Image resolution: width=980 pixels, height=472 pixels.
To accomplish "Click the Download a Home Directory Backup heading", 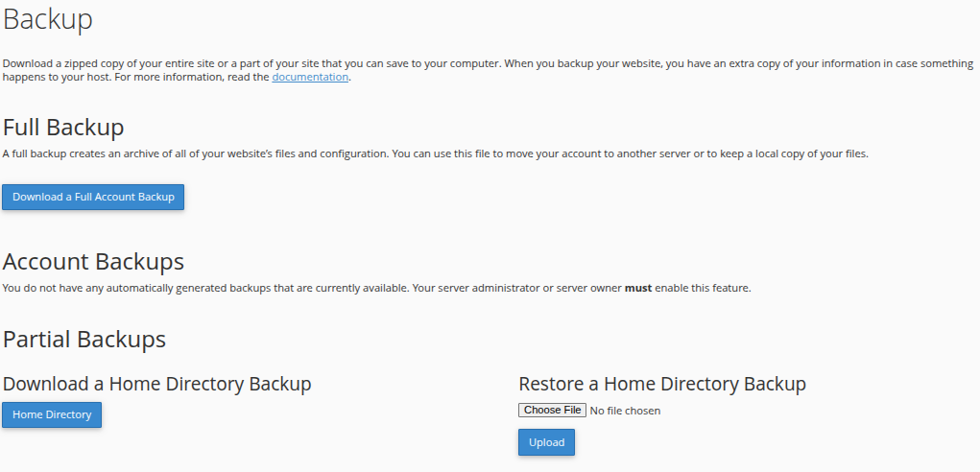I will tap(156, 384).
